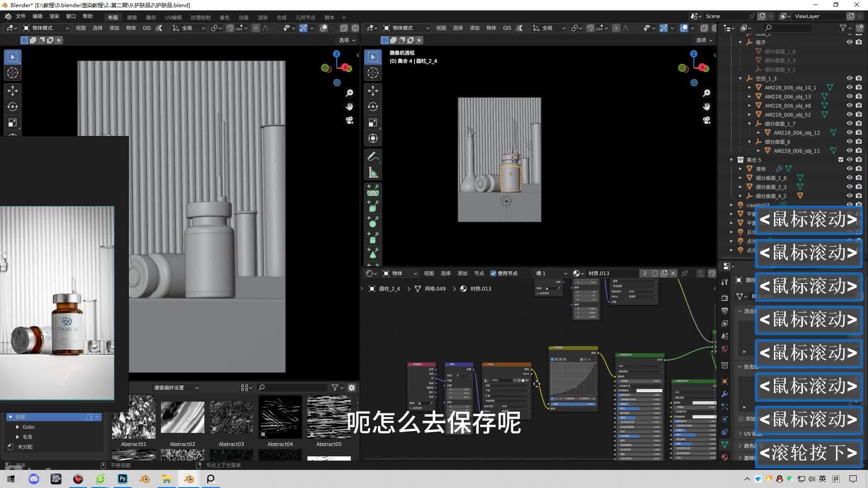Click zoom magnifier in left viewport
Screen dimensions: 868x488
349,93
